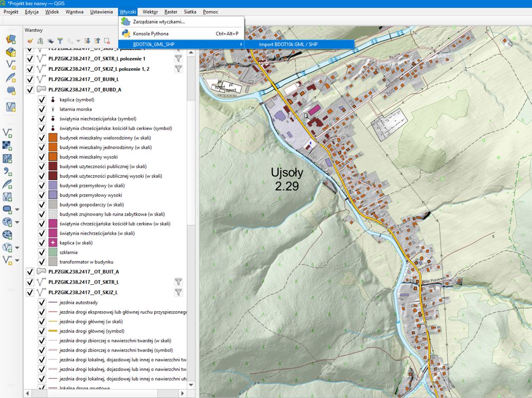
Task: Select legend text 'jezdnia drogi głównej (symbol)'
Action: pos(92,331)
